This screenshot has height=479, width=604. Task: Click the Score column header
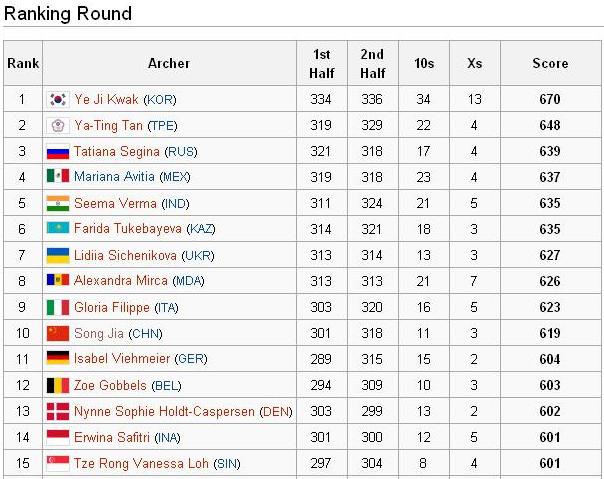tap(549, 63)
